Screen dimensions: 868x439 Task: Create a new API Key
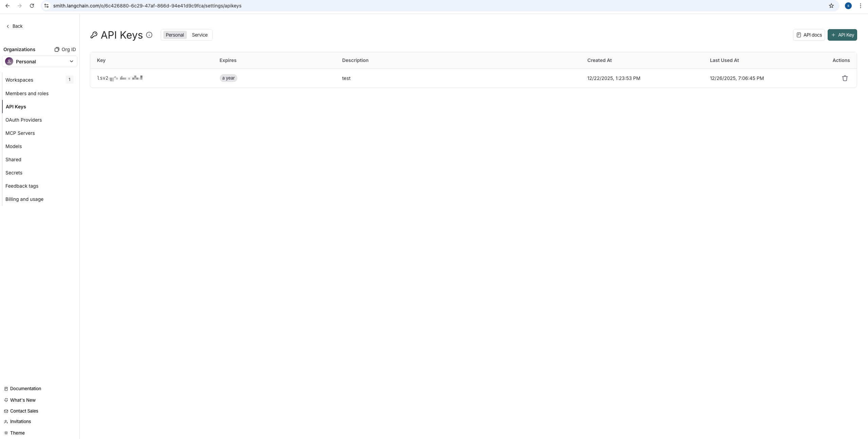(842, 35)
